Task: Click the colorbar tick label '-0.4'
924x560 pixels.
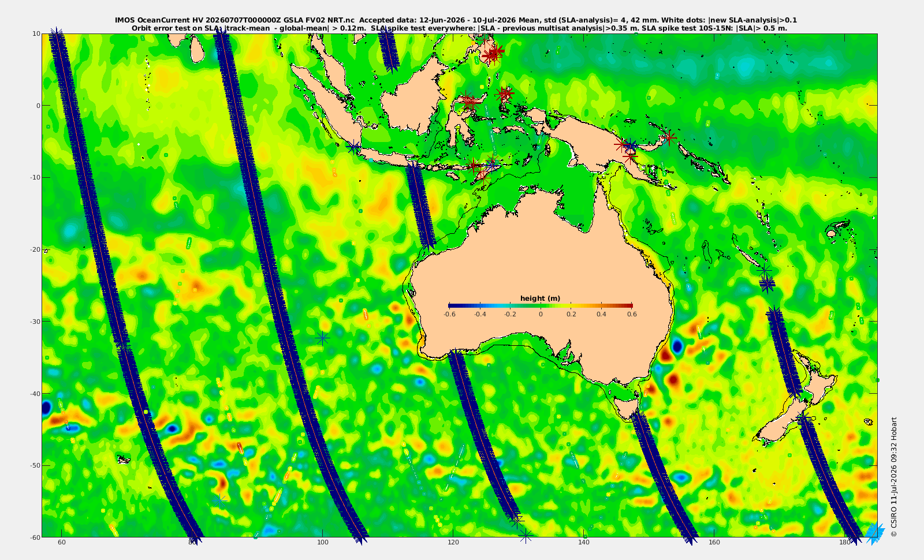Action: (x=479, y=314)
